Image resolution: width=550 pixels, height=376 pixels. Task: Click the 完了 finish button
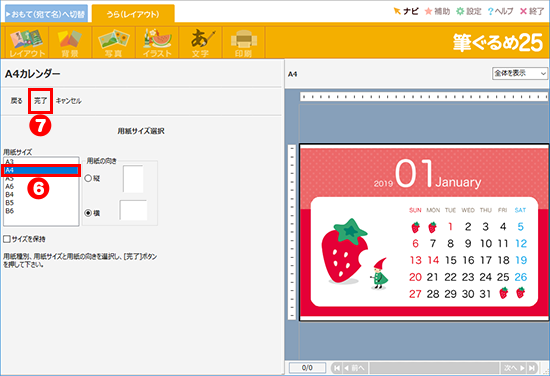tap(40, 101)
